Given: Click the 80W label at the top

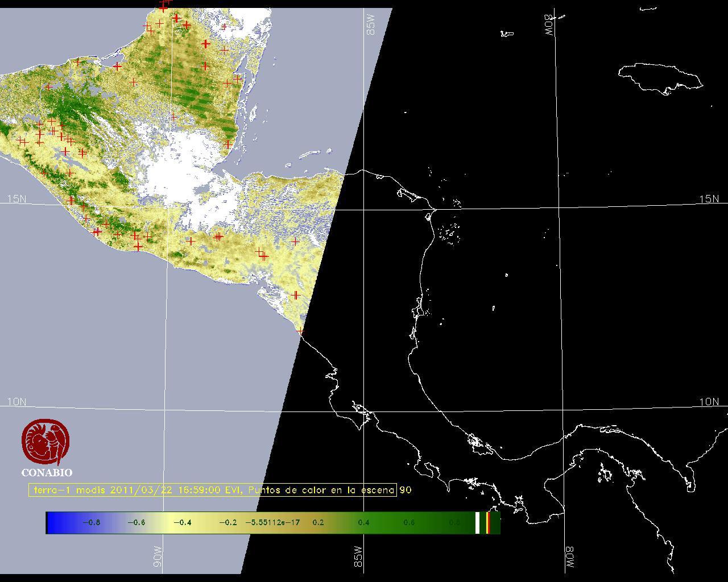Looking at the screenshot, I should pos(549,25).
